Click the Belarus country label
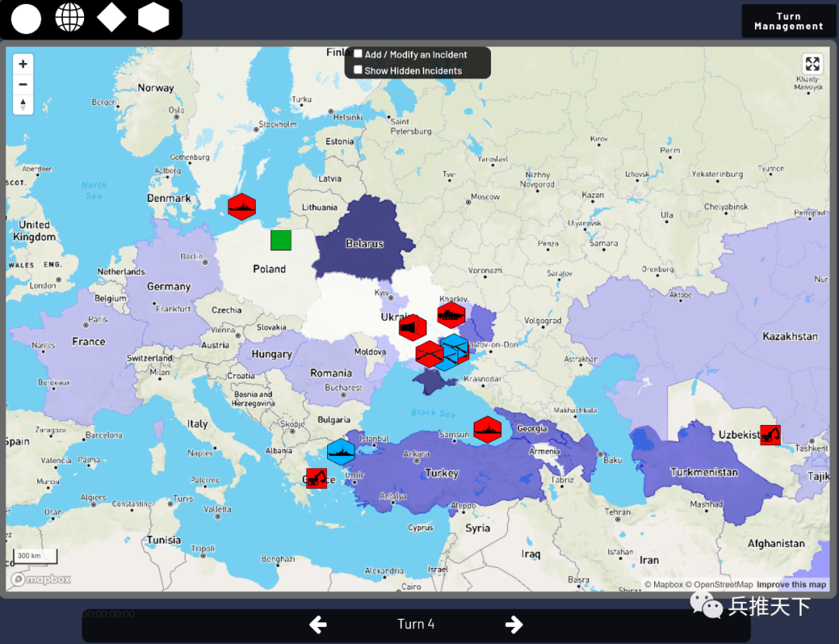The width and height of the screenshot is (839, 644). (x=364, y=243)
